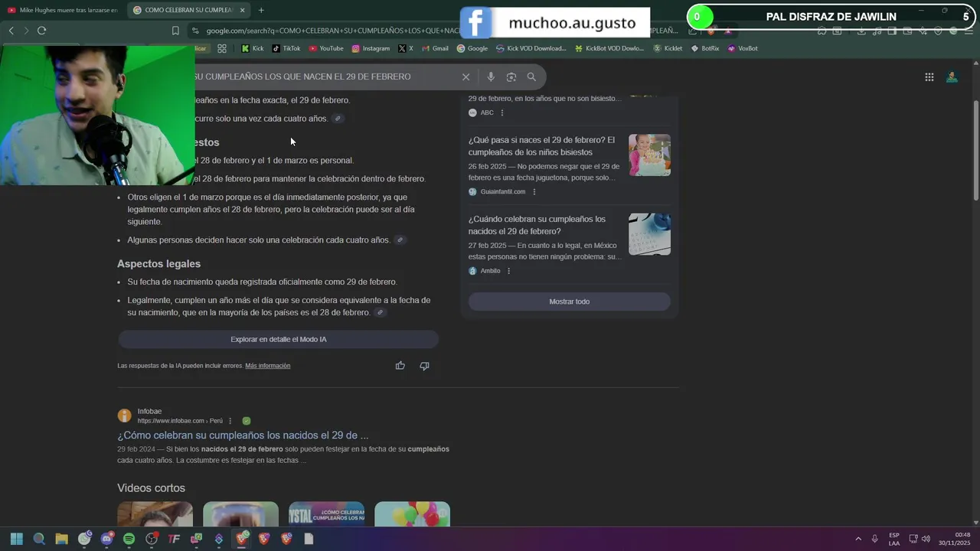
Task: Open the Google apps grid
Action: pyautogui.click(x=929, y=77)
